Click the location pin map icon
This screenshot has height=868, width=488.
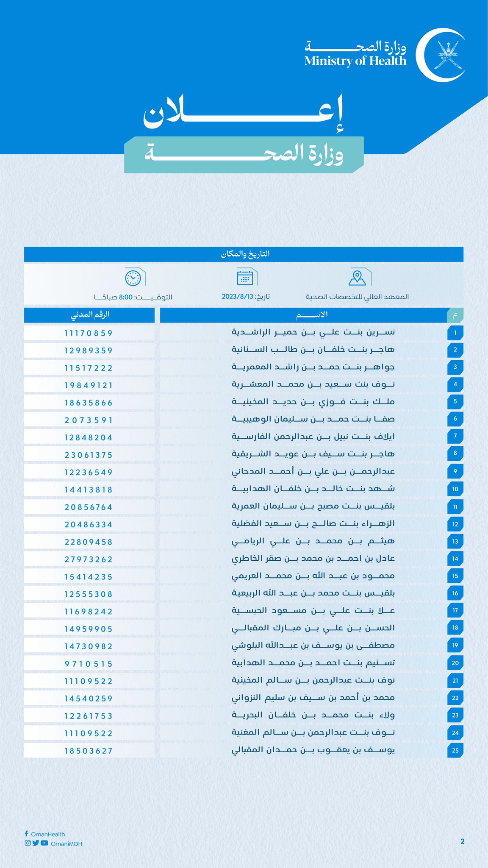coord(358,278)
